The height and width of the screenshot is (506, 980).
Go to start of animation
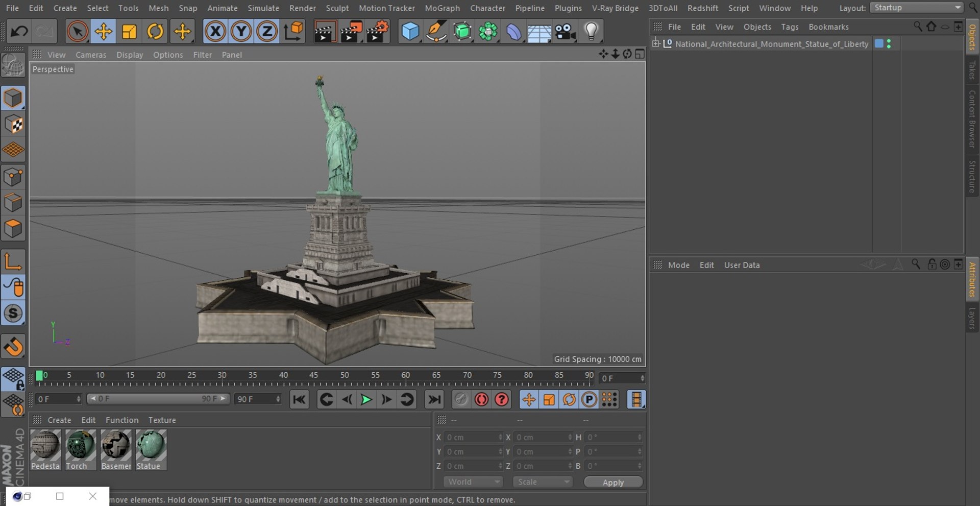(x=299, y=399)
